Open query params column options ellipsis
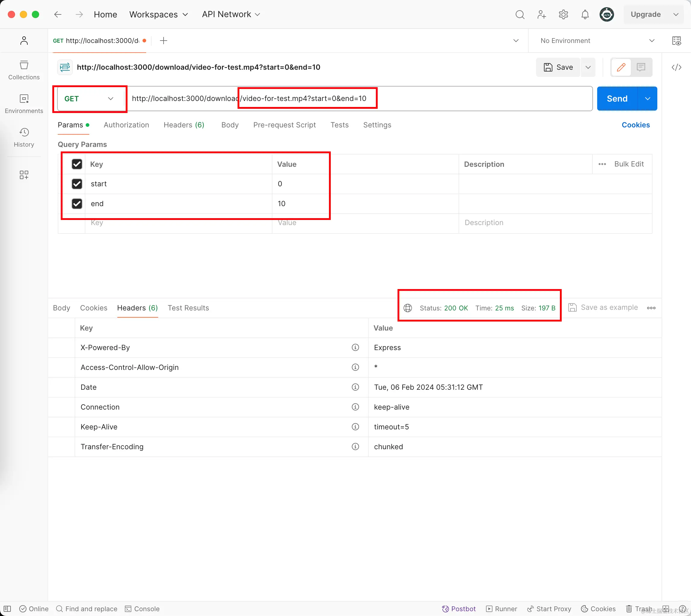The image size is (691, 616). (x=602, y=164)
